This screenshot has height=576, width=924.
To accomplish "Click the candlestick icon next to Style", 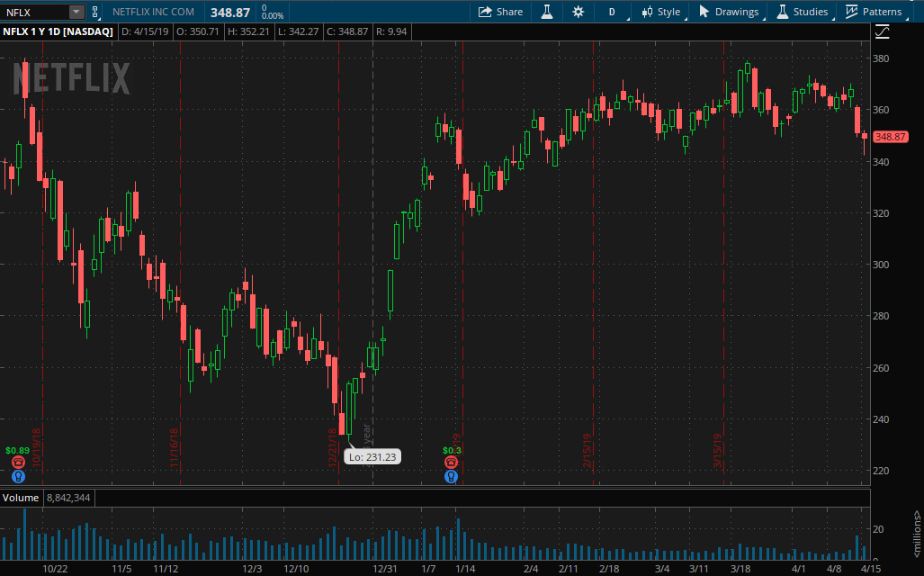I will [x=647, y=12].
